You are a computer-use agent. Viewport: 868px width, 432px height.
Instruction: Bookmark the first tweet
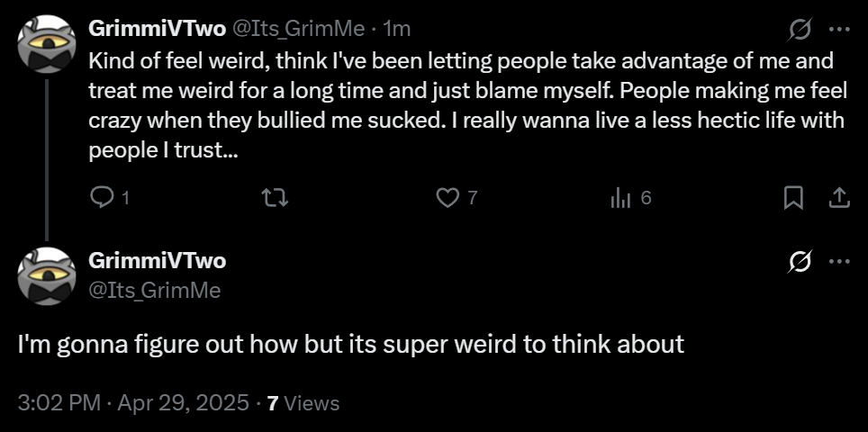(793, 197)
